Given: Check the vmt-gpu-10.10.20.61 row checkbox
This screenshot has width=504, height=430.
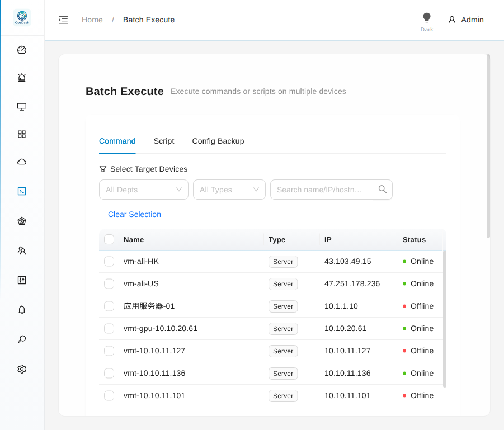Looking at the screenshot, I should tap(109, 328).
